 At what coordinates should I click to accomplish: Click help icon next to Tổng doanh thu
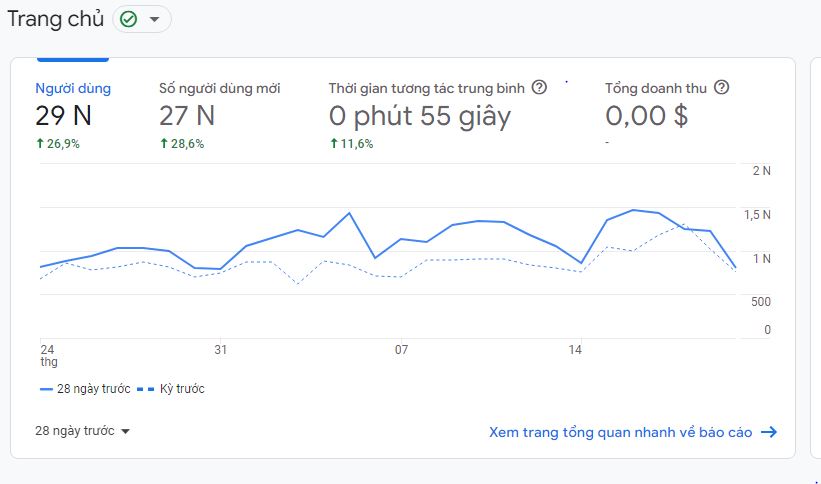coord(721,88)
